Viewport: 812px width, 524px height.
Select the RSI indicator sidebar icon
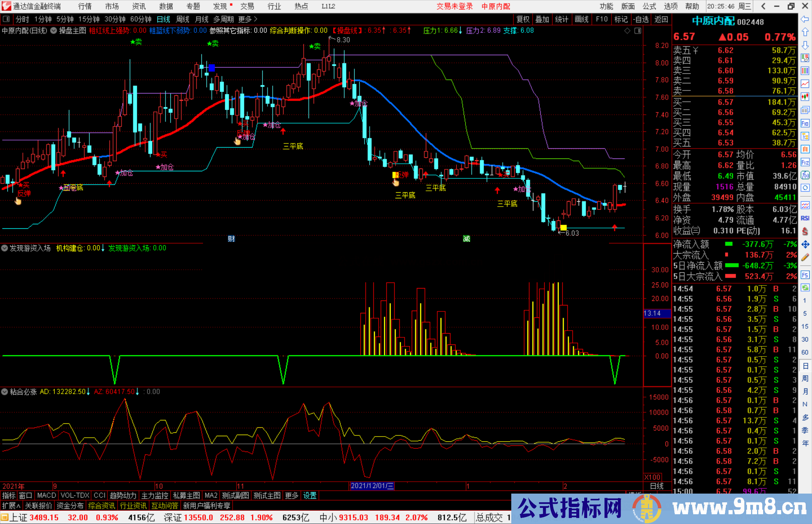[805, 218]
